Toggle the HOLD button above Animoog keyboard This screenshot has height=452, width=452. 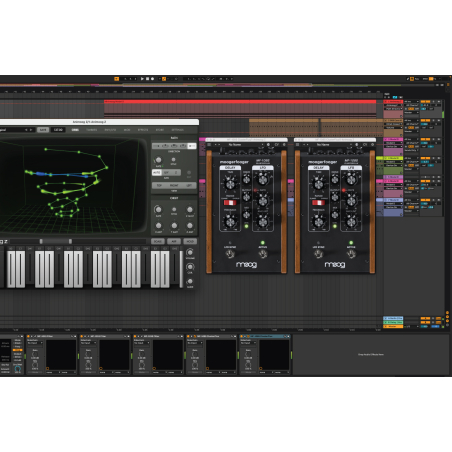(x=190, y=241)
